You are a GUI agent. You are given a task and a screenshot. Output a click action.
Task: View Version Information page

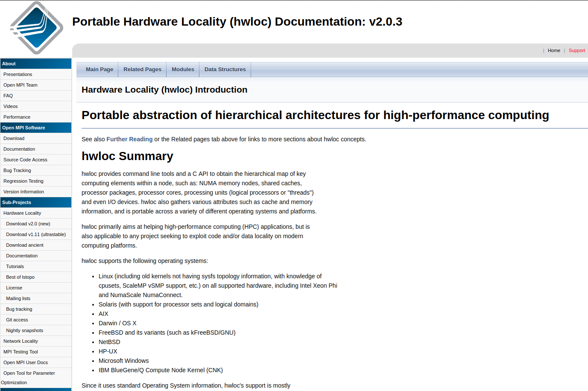click(x=36, y=192)
